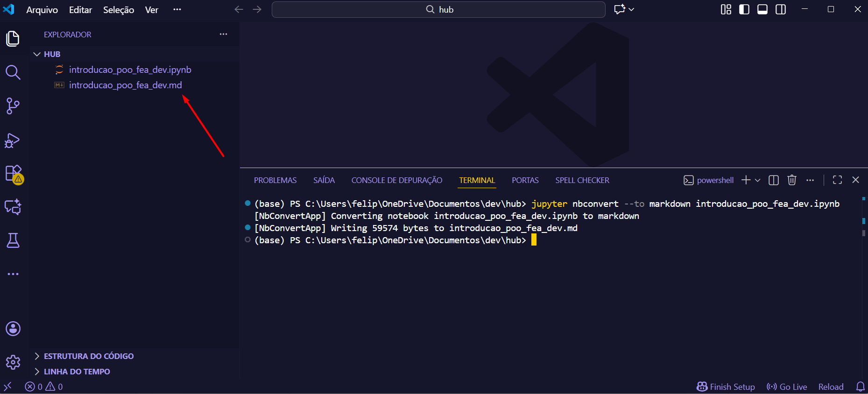
Task: Switch to the PROBLEMAS tab
Action: 275,180
